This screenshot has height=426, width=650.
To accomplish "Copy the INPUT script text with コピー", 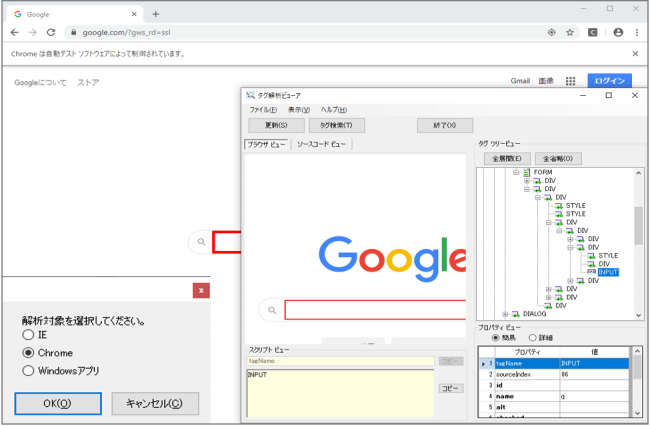I will coord(451,388).
